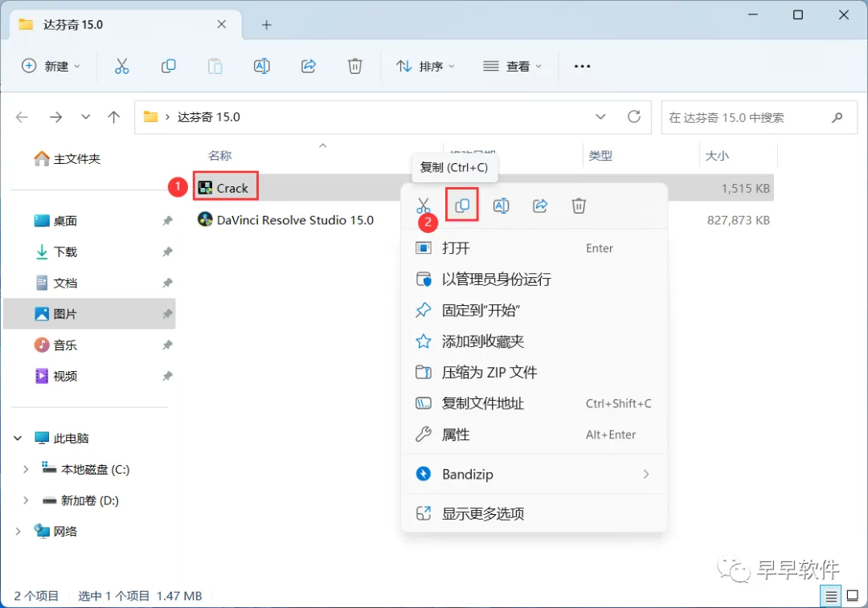
Task: Expand the 本地磁盘 (C:) node
Action: click(x=26, y=469)
